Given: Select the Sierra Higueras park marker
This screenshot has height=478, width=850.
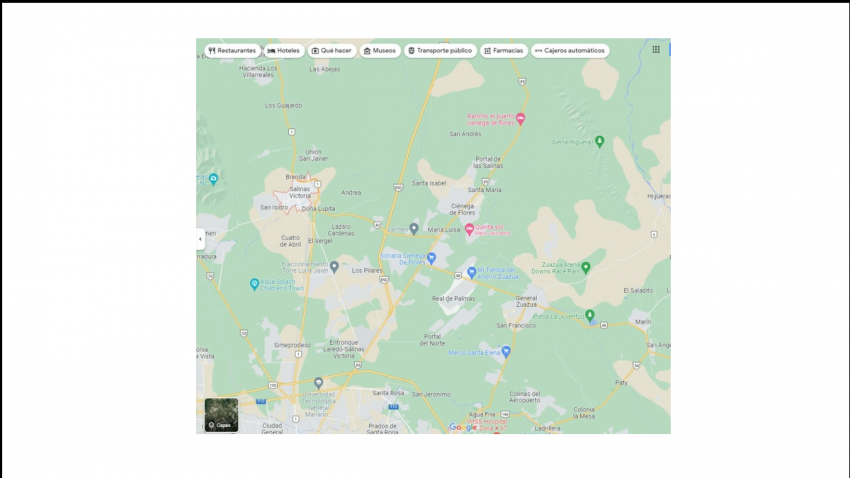Looking at the screenshot, I should coord(599,141).
